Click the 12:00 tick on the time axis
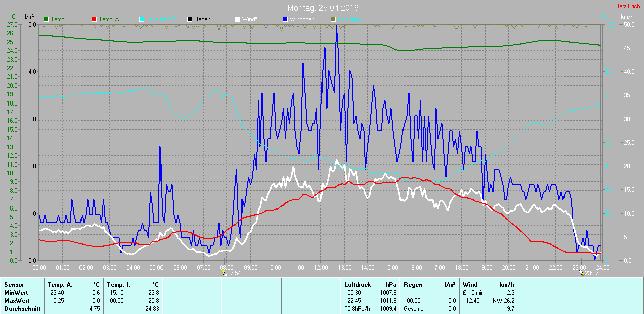 (320, 267)
